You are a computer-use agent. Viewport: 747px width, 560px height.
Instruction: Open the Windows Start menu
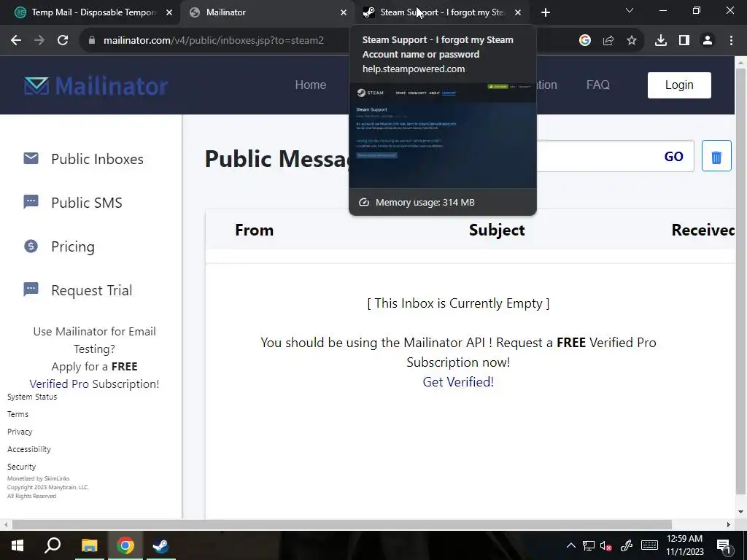point(18,545)
